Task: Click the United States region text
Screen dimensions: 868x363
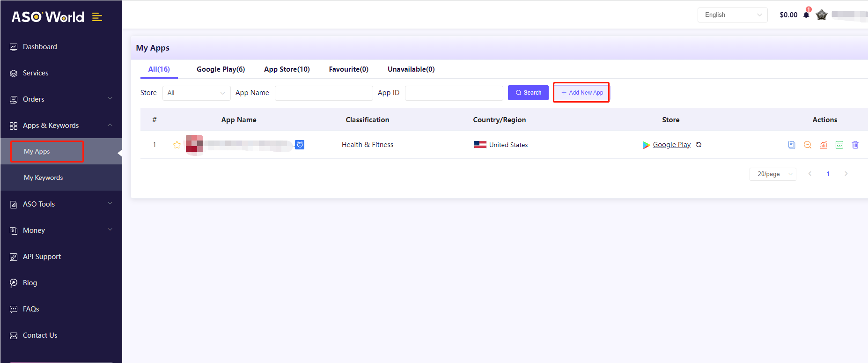Action: pos(508,145)
